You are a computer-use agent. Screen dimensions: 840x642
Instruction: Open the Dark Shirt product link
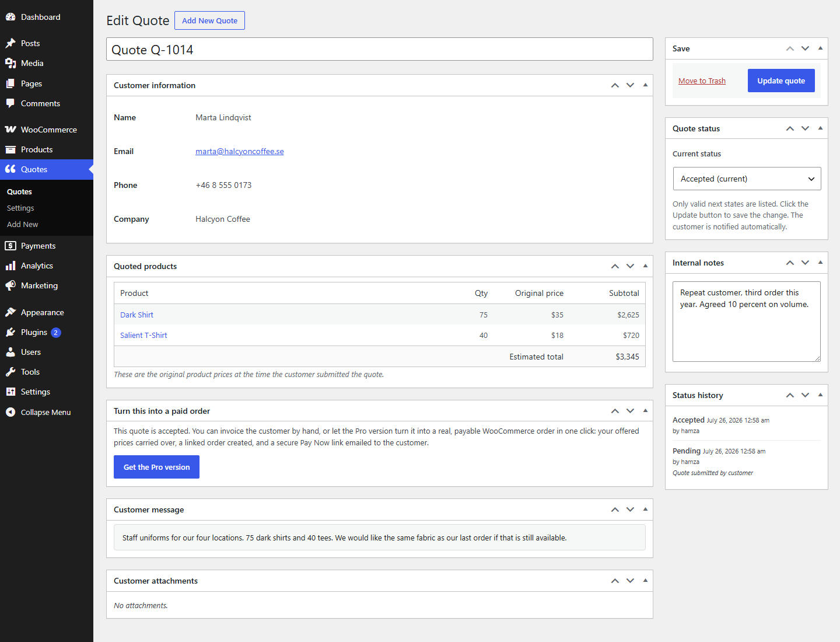(x=136, y=315)
